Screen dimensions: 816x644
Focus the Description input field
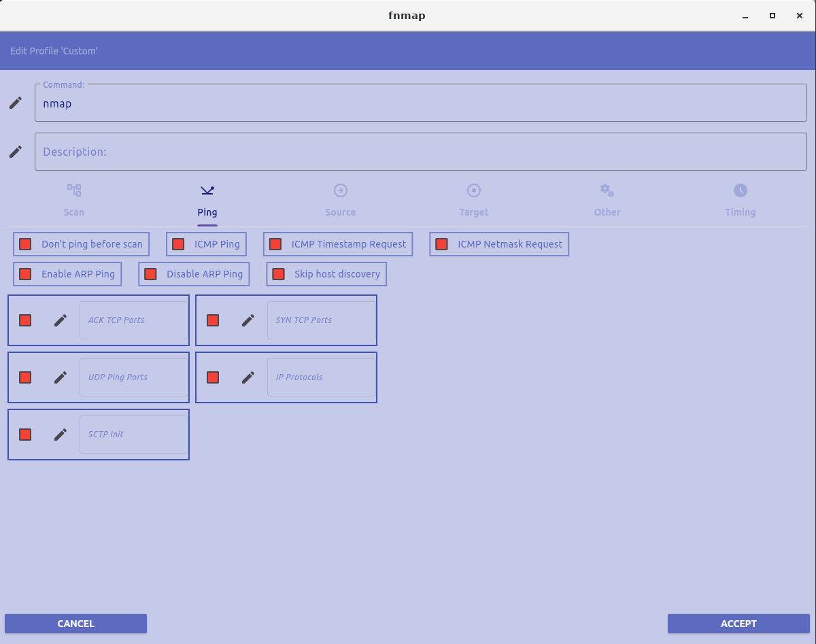(x=420, y=152)
